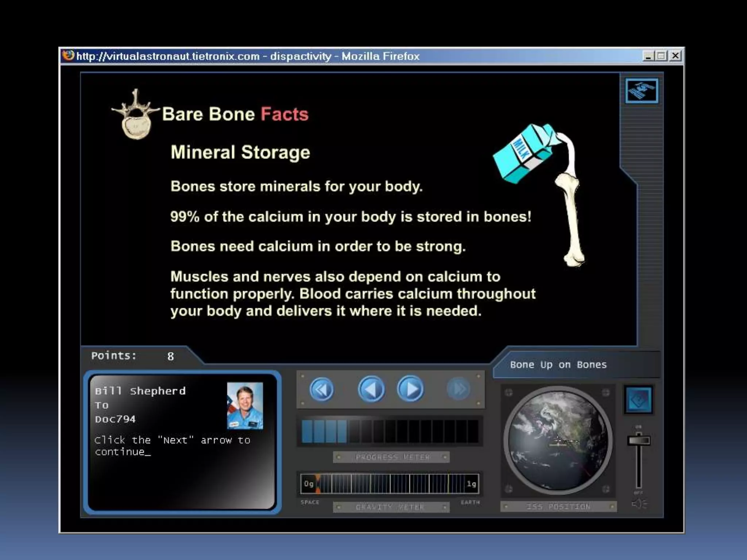
Task: Click 'Bones need calcium in order to be strong.'
Action: pos(318,246)
